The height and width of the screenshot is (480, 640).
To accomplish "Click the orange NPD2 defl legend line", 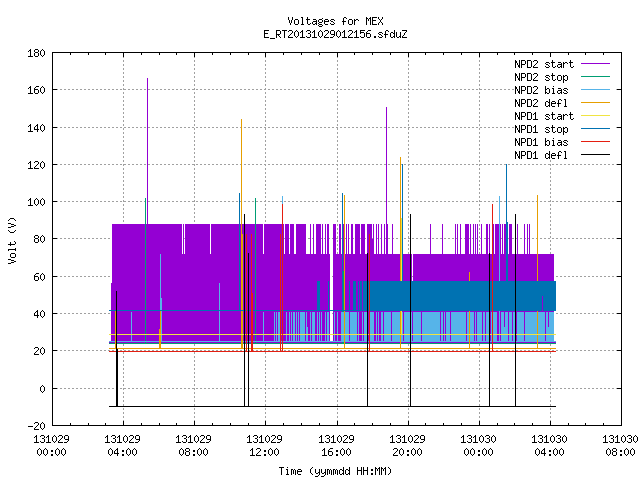I will tap(595, 102).
